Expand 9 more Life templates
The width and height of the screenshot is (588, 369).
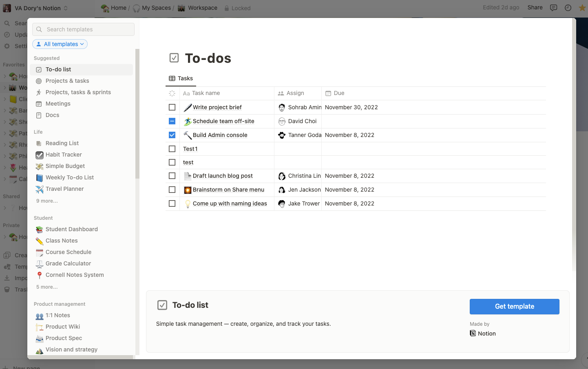[47, 201]
